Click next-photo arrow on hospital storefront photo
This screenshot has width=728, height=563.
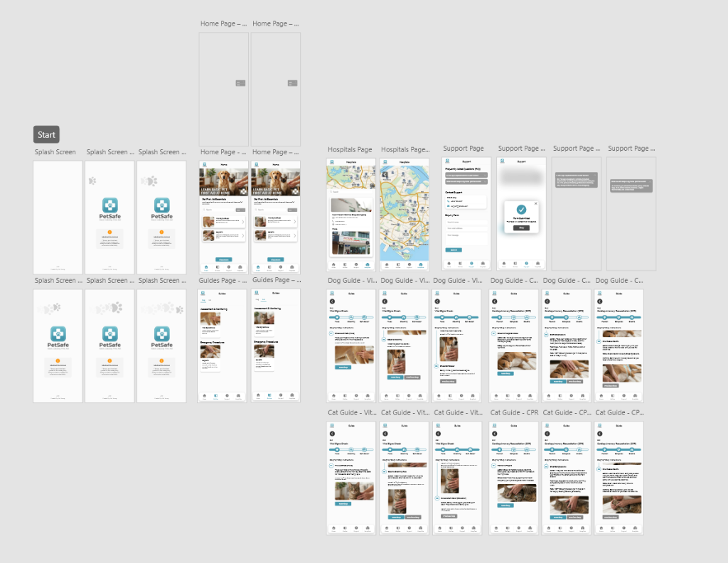[x=368, y=242]
